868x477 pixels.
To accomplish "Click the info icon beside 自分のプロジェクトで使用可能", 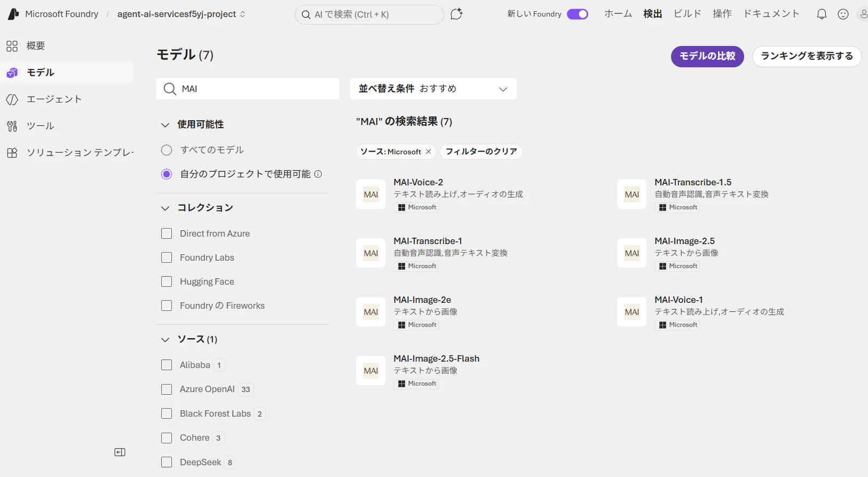I will pyautogui.click(x=318, y=174).
